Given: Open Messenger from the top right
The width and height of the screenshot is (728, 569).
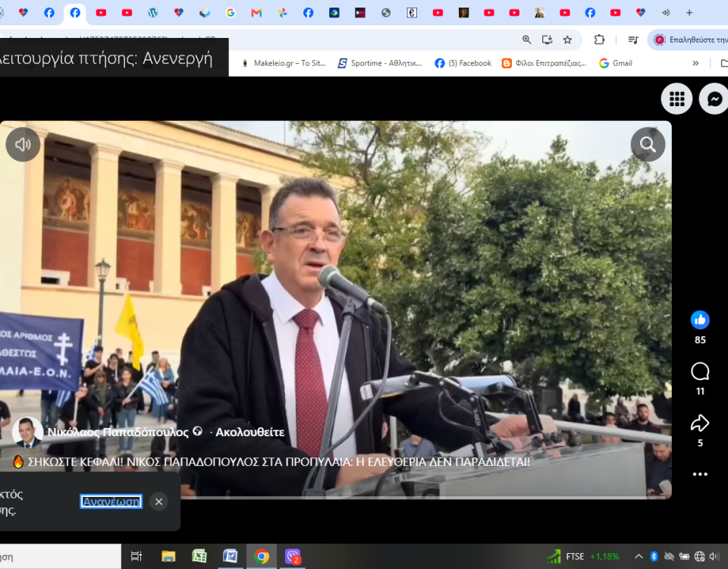Looking at the screenshot, I should [x=714, y=99].
